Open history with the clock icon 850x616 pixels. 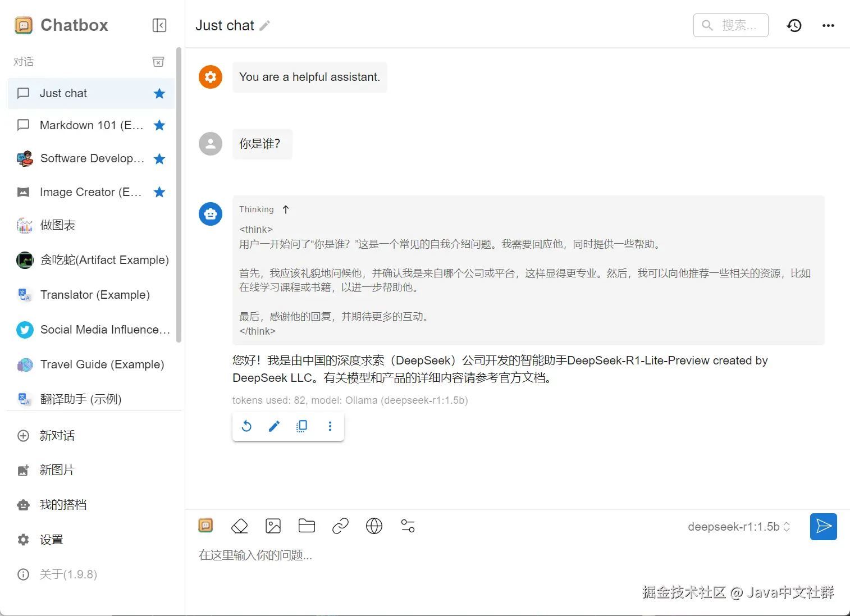794,25
